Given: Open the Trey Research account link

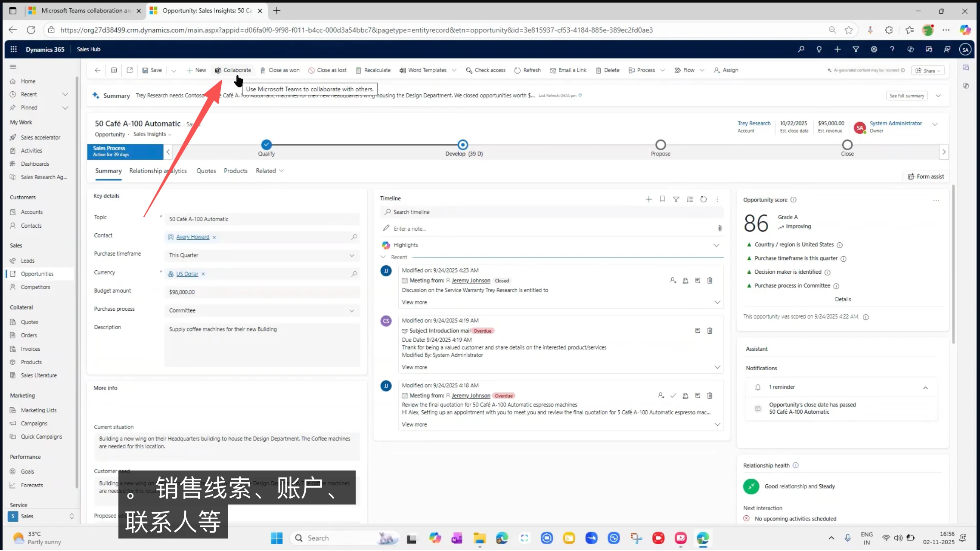Looking at the screenshot, I should tap(754, 123).
